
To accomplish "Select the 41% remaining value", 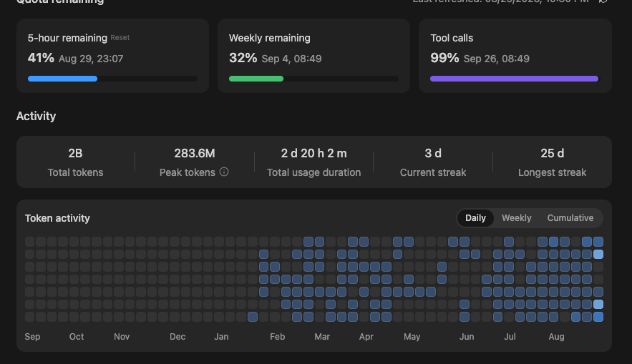I will [x=41, y=58].
